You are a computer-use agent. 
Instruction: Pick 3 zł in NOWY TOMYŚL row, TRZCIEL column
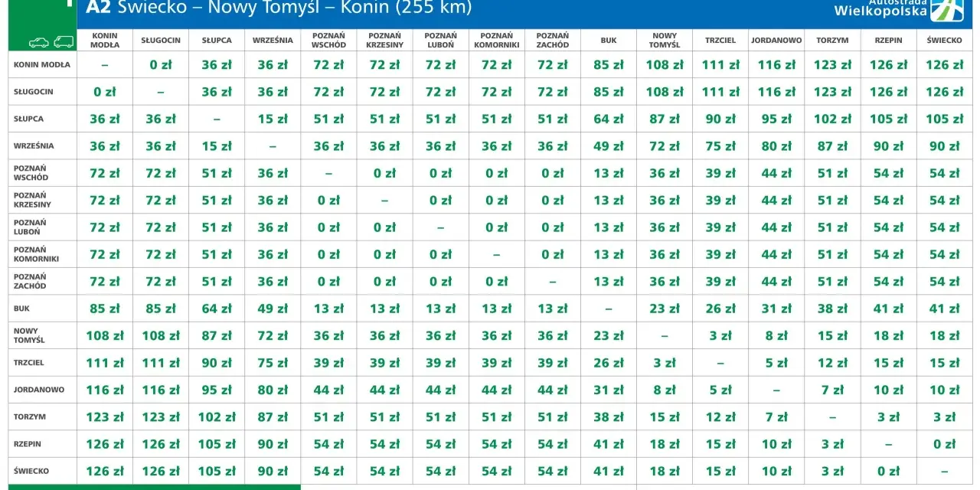pyautogui.click(x=720, y=335)
